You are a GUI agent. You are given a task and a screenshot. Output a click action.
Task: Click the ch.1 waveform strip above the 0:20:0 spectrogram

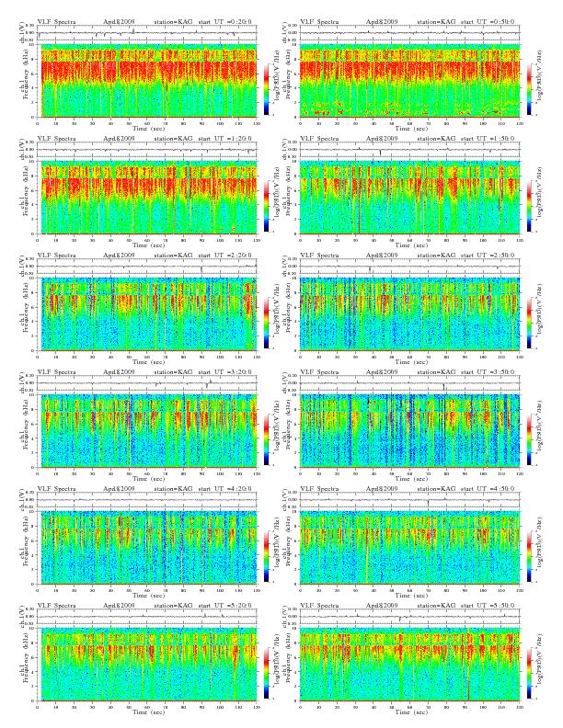(147, 33)
